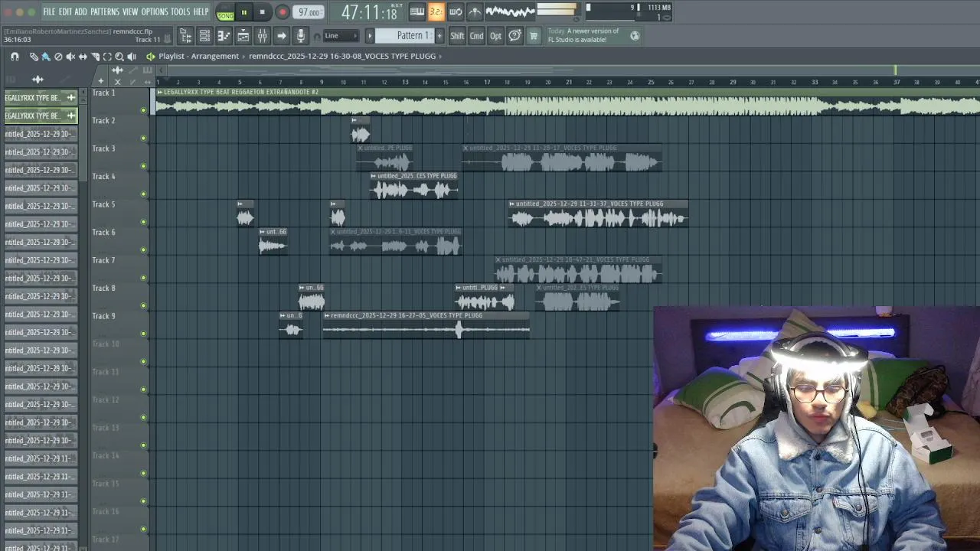Click the timeline marker near bar 37
The image size is (980, 551).
tap(896, 70)
